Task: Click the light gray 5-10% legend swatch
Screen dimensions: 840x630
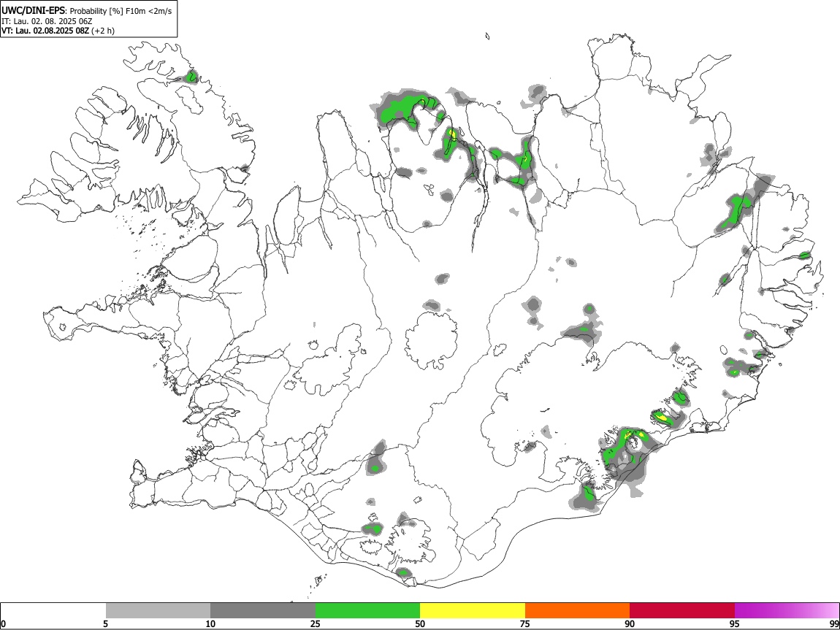Action: pyautogui.click(x=158, y=611)
